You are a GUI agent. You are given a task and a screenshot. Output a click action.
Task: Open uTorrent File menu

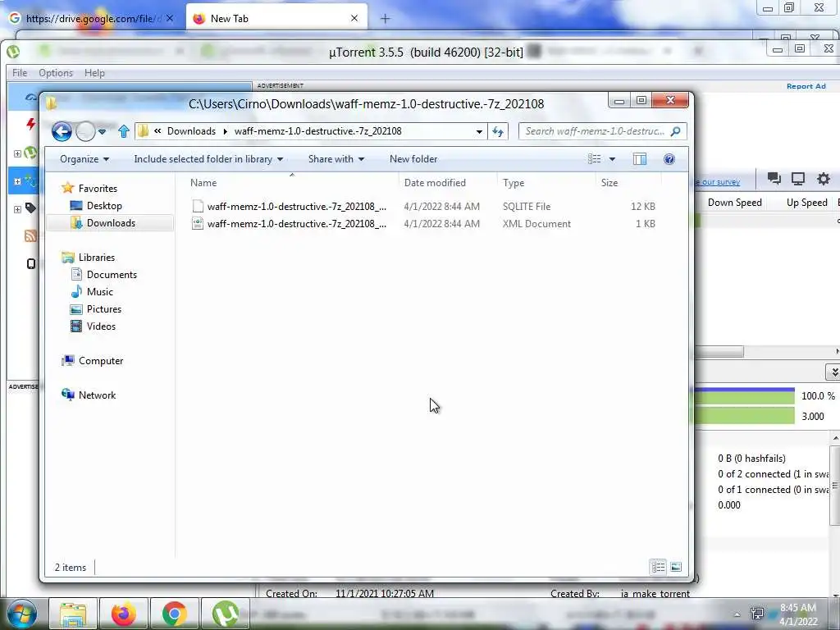20,73
